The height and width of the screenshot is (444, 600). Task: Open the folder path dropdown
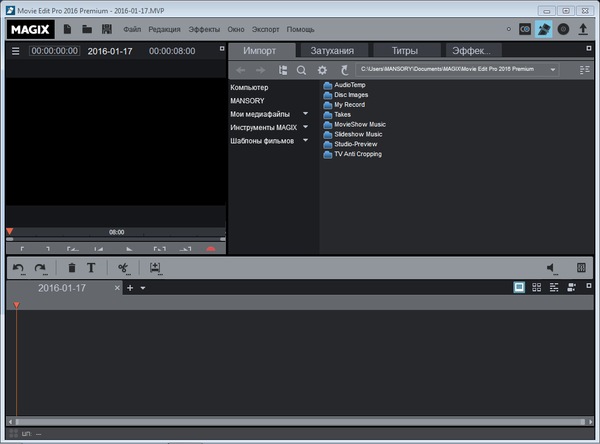coord(553,70)
